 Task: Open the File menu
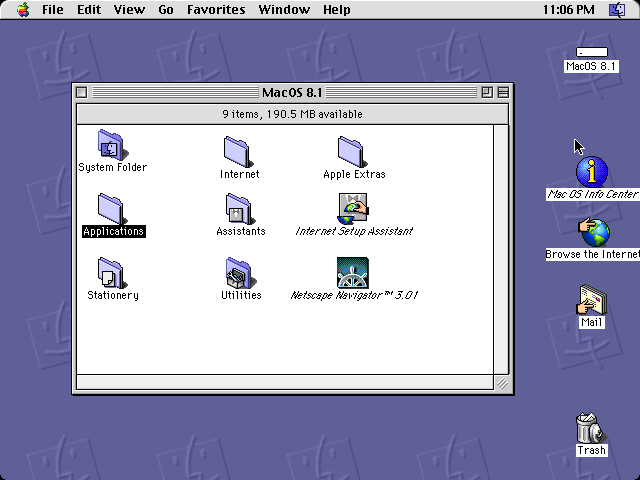(x=53, y=9)
